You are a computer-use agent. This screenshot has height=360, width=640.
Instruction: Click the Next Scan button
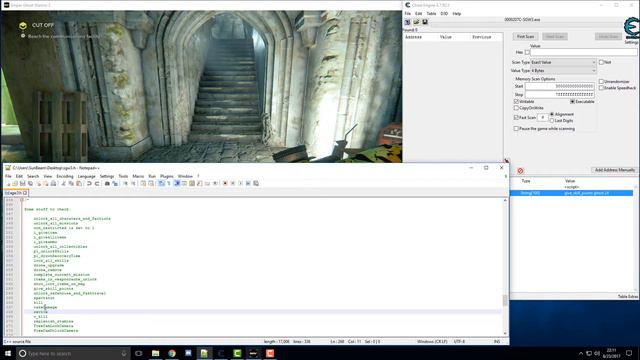555,37
